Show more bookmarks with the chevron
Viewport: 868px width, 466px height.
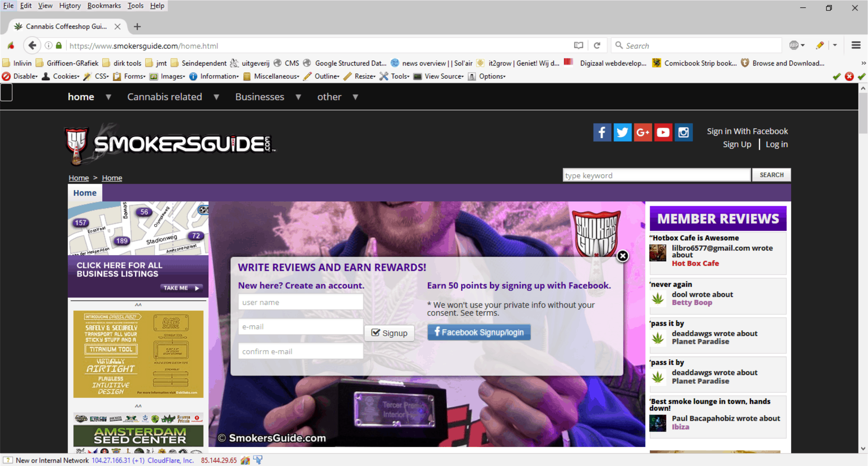coord(863,63)
